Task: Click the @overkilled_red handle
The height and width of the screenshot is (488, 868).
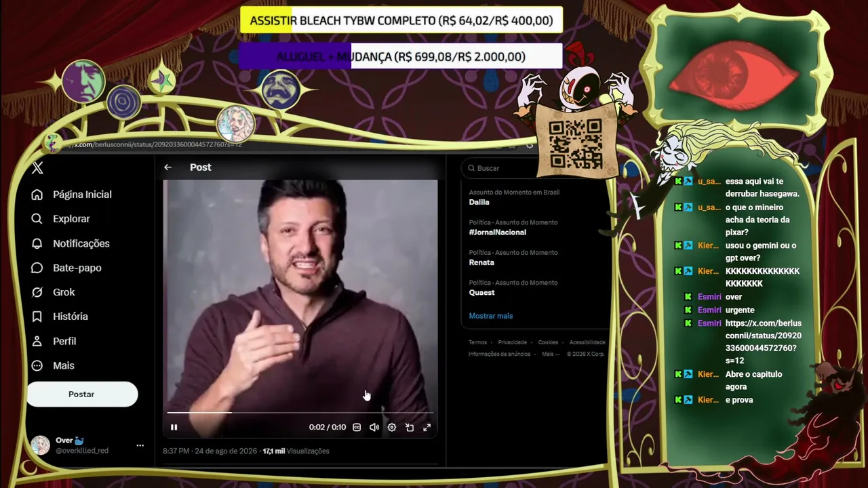Action: coord(82,451)
